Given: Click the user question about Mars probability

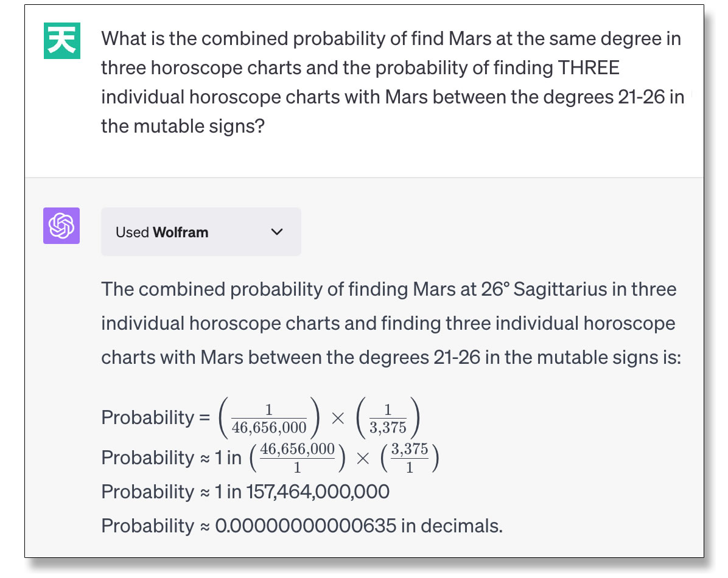Looking at the screenshot, I should pyautogui.click(x=393, y=82).
